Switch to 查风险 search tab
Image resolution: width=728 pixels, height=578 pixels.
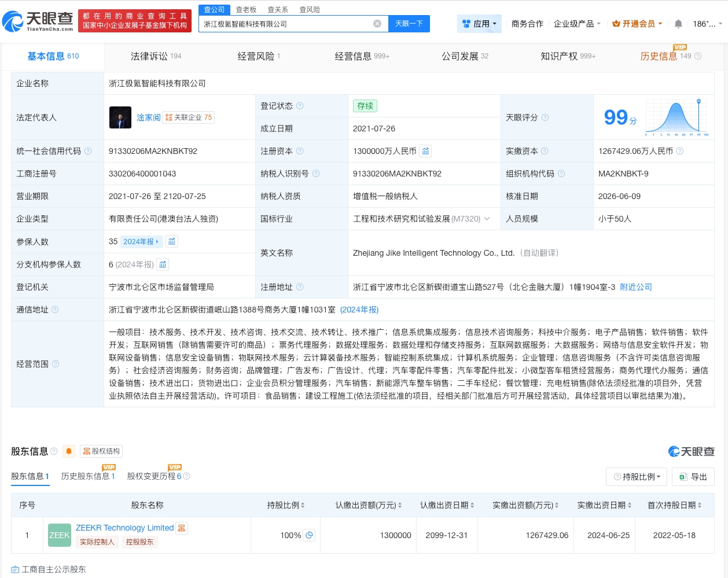[310, 10]
